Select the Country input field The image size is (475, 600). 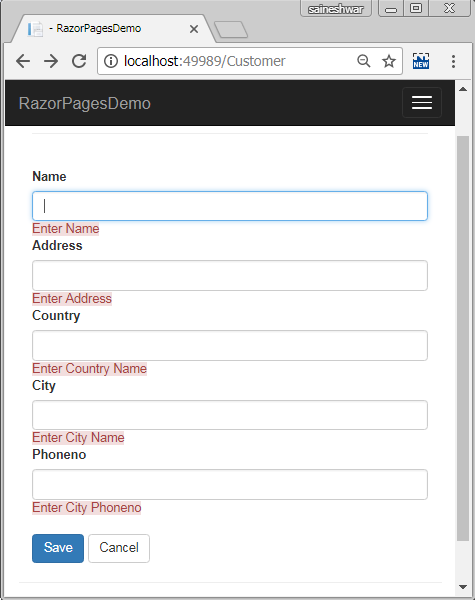click(x=230, y=346)
